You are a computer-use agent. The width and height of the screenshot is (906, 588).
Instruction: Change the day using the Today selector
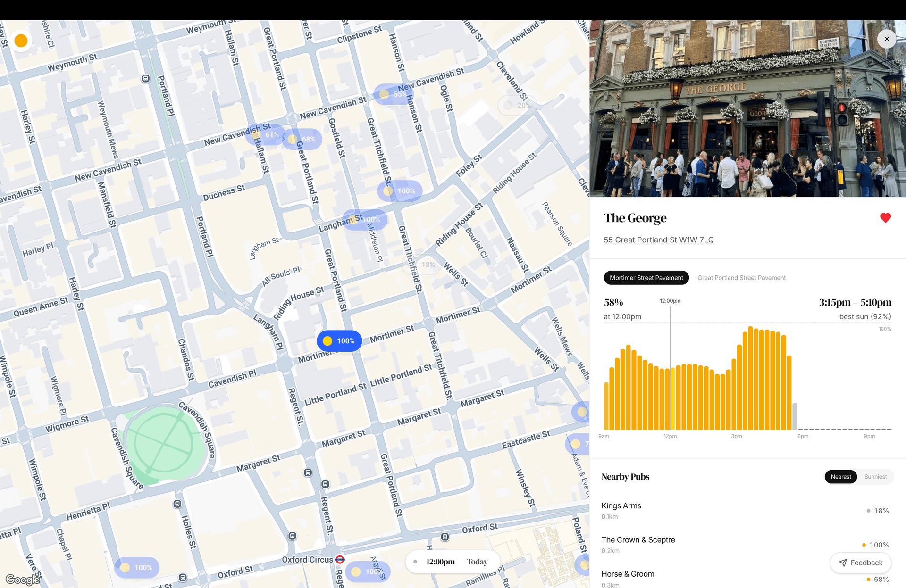477,562
